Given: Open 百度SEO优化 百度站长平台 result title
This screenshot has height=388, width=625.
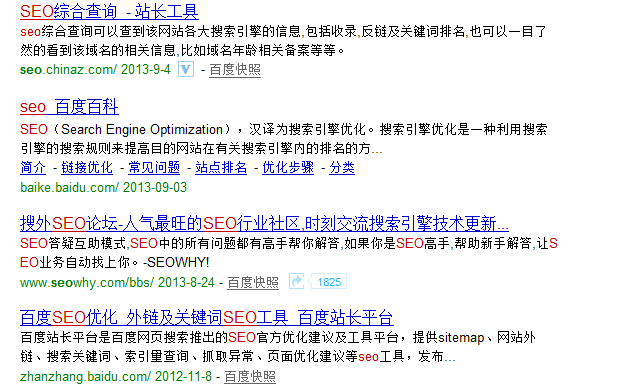Looking at the screenshot, I should (206, 318).
